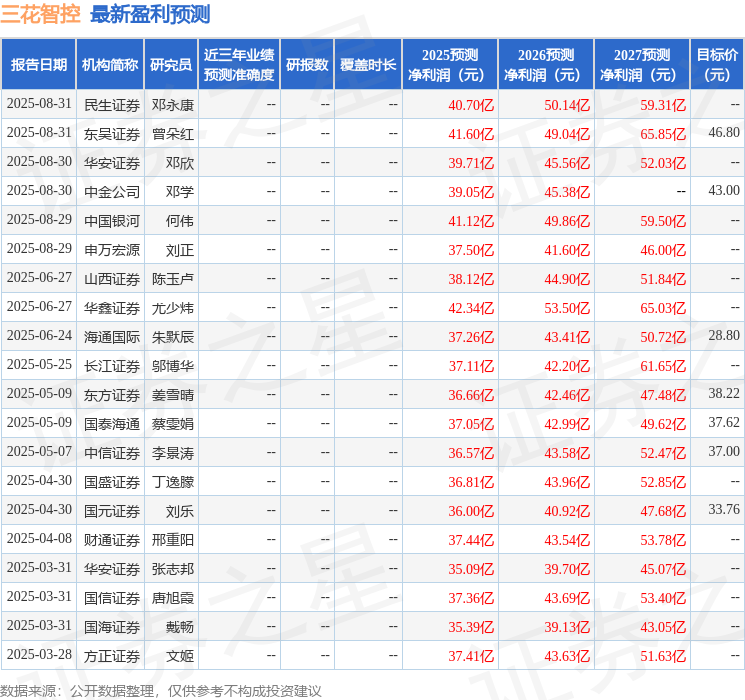This screenshot has height=700, width=745.
Task: Select the 华鑫证券 institution cell
Action: (x=112, y=308)
